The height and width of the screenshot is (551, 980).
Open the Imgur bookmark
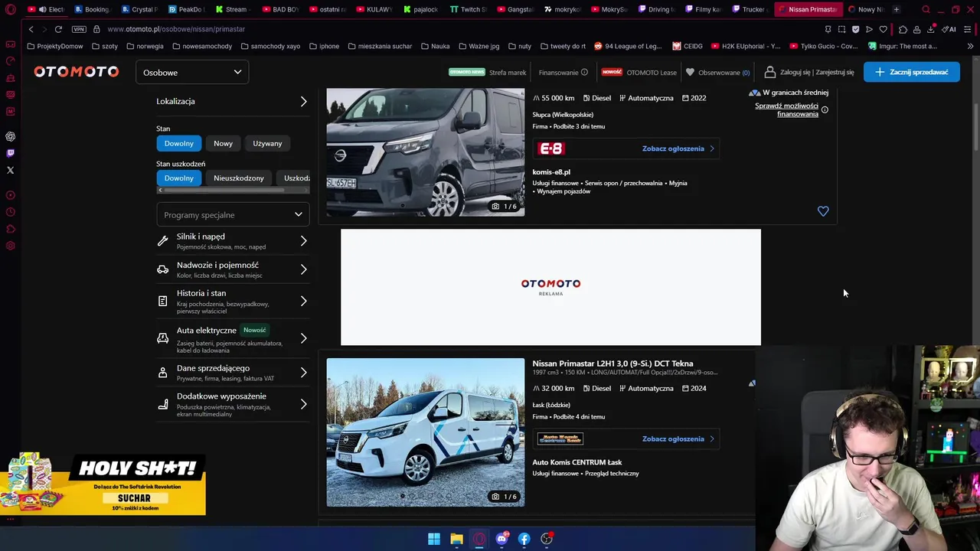(903, 46)
